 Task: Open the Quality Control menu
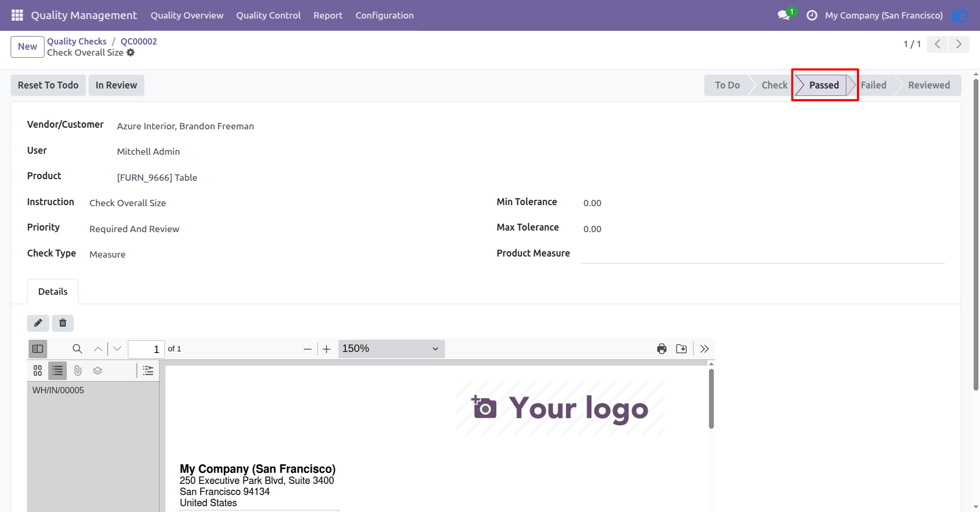coord(268,15)
